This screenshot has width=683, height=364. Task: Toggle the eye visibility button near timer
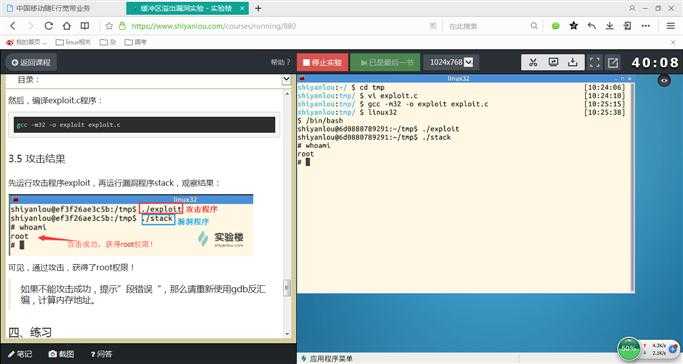coord(664,81)
